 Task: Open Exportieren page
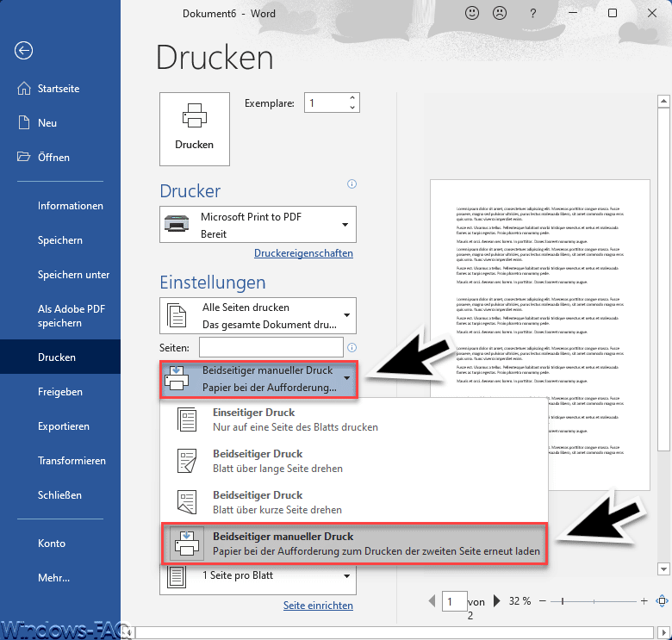64,426
